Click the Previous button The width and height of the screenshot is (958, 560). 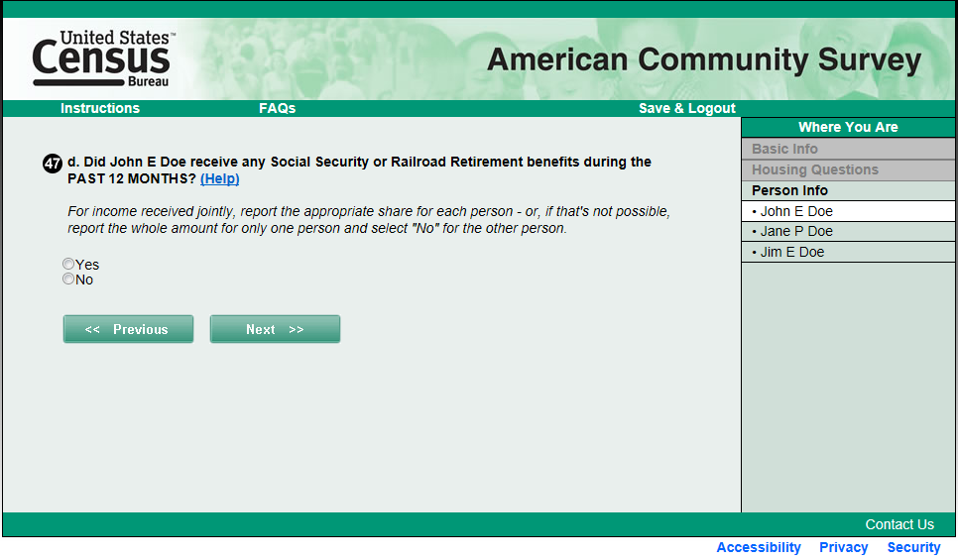click(x=128, y=329)
